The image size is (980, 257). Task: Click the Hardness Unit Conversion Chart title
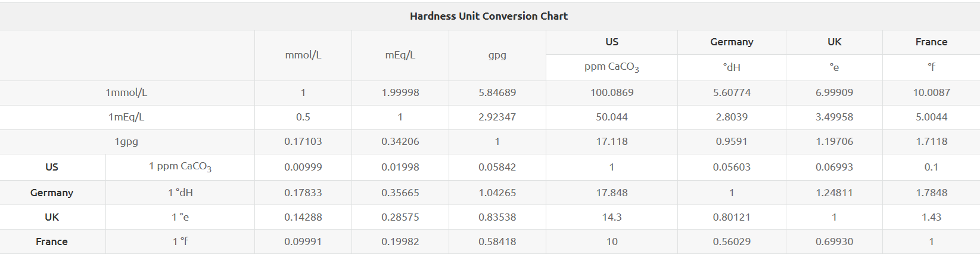tap(489, 16)
